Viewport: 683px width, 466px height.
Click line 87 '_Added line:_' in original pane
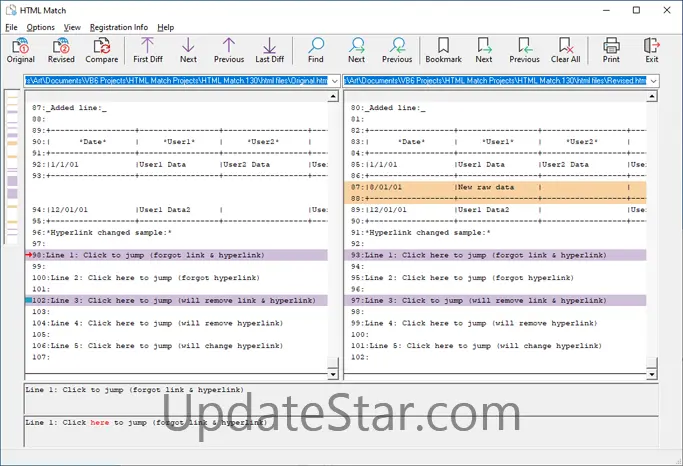(x=69, y=108)
